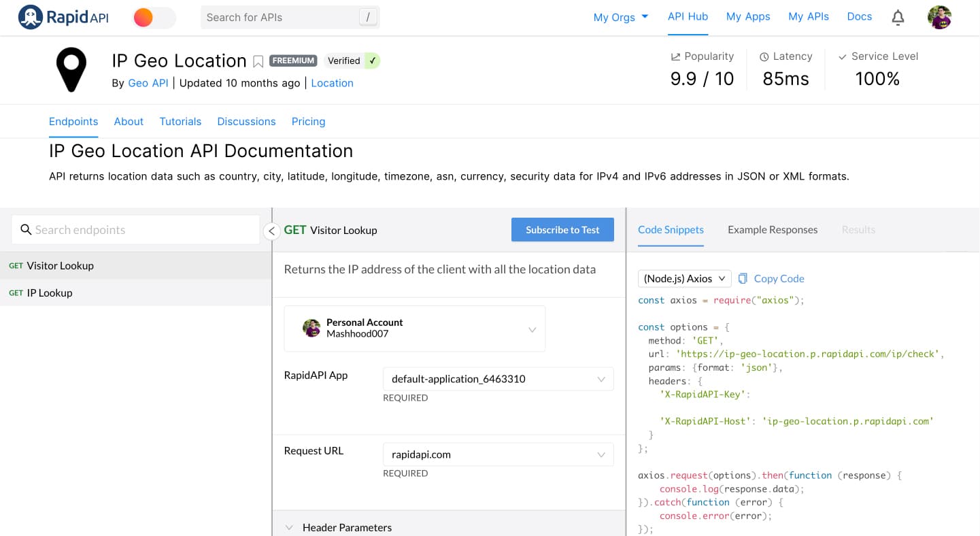Open the Personal Account selector
The image size is (980, 536).
click(x=415, y=329)
